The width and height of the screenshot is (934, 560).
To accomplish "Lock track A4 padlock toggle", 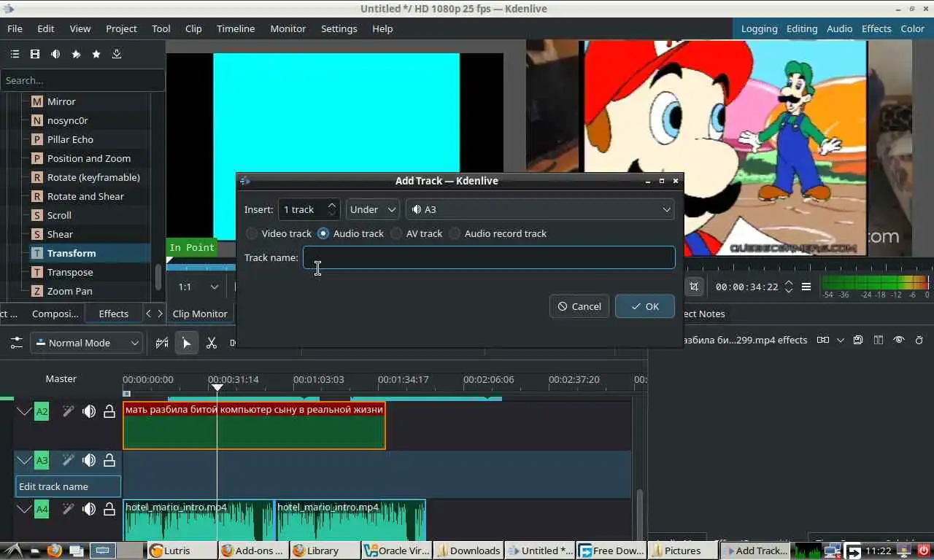I will (109, 509).
